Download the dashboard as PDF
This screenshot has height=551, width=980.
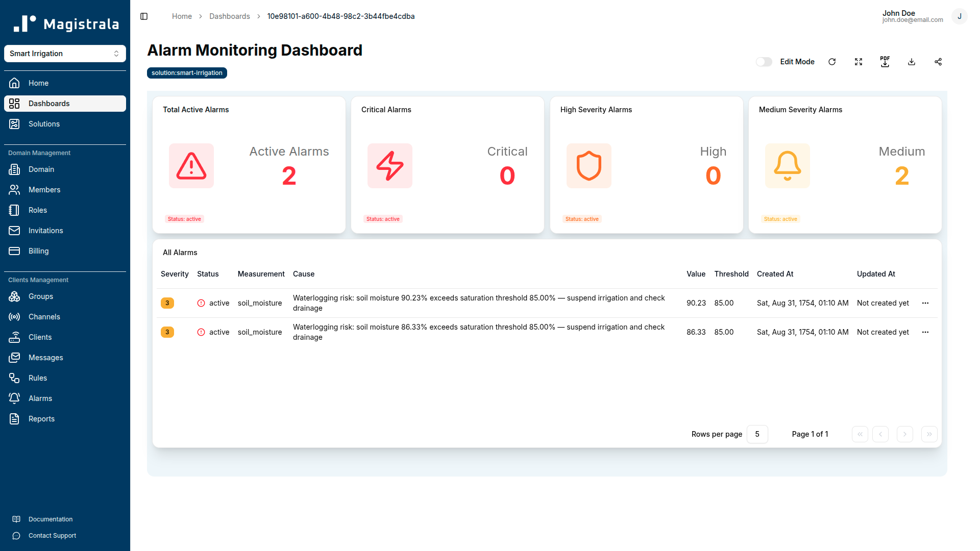coord(885,62)
